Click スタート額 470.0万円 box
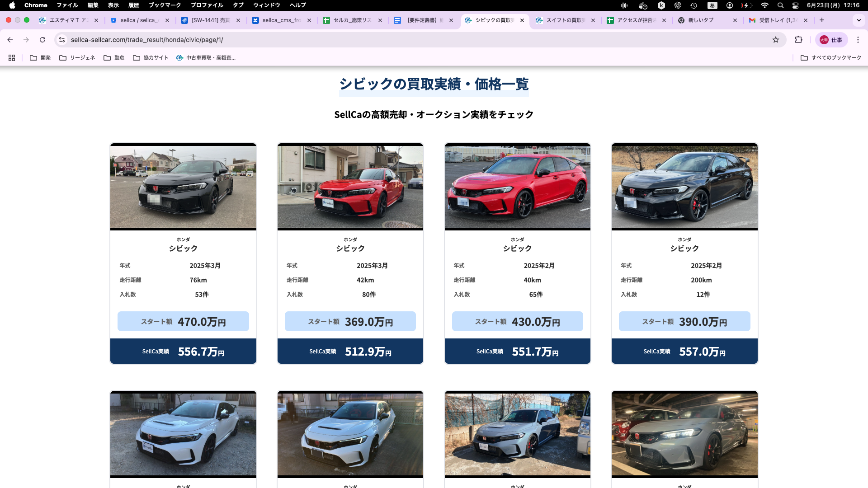The width and height of the screenshot is (868, 488). pyautogui.click(x=183, y=321)
